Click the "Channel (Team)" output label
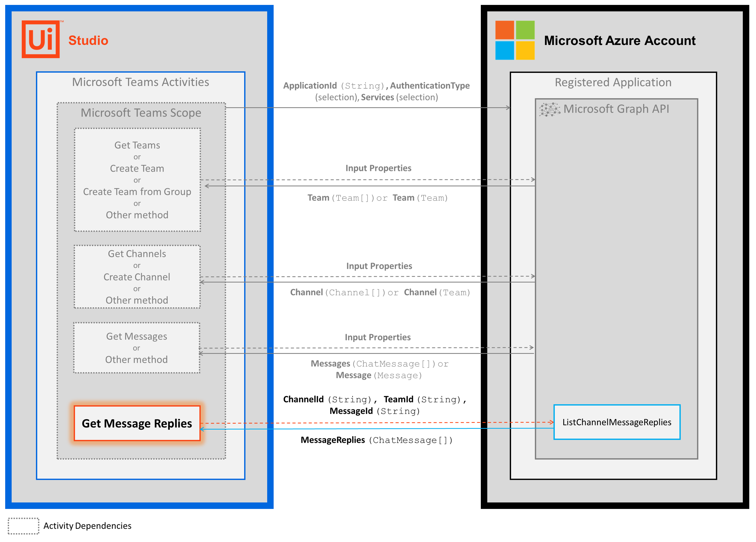Image resolution: width=756 pixels, height=542 pixels. pyautogui.click(x=437, y=292)
